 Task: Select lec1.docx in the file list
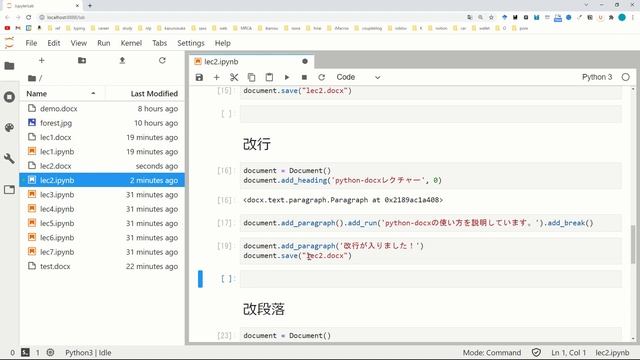pyautogui.click(x=102, y=137)
